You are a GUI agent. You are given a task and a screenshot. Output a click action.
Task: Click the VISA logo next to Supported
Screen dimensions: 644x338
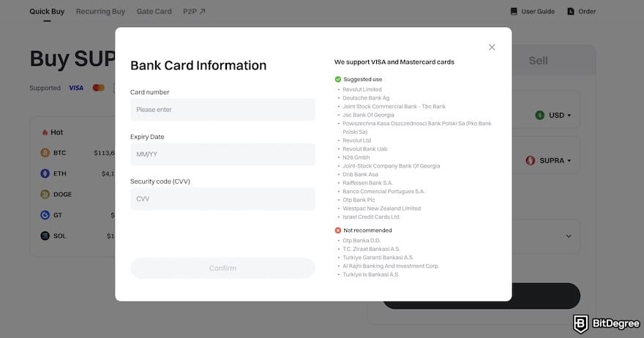click(76, 88)
